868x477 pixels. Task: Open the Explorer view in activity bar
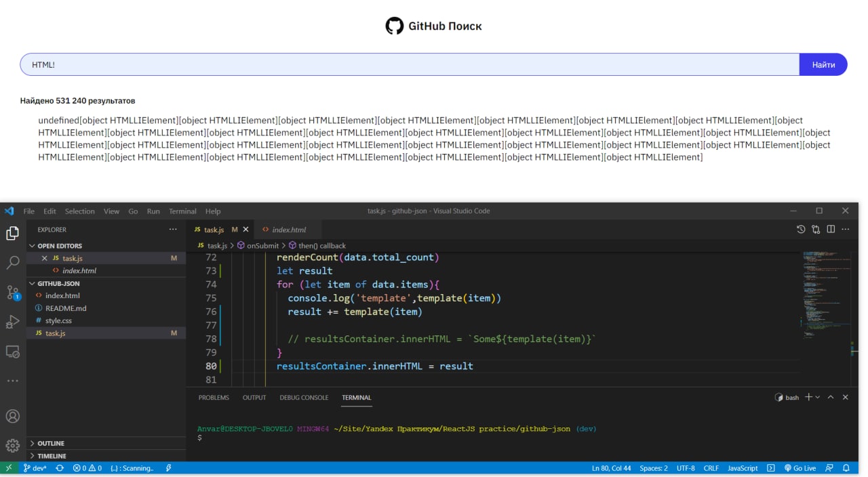[12, 233]
